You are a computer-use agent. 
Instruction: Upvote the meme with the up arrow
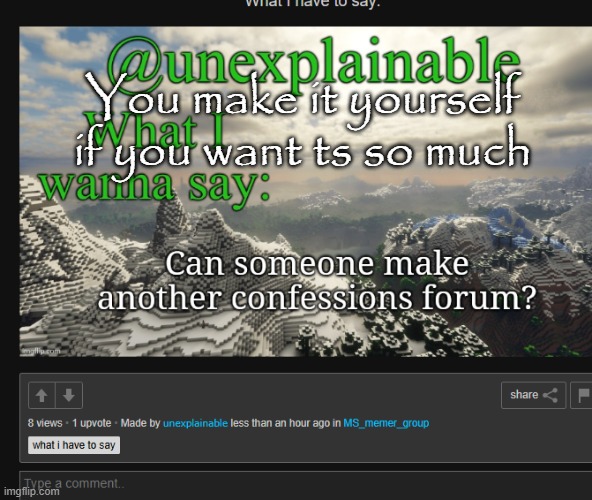coord(42,395)
